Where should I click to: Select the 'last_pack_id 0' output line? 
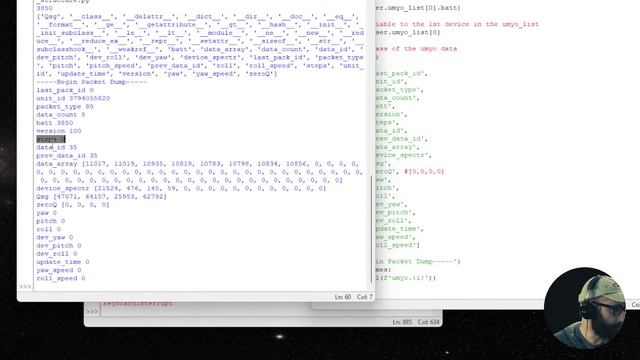65,90
